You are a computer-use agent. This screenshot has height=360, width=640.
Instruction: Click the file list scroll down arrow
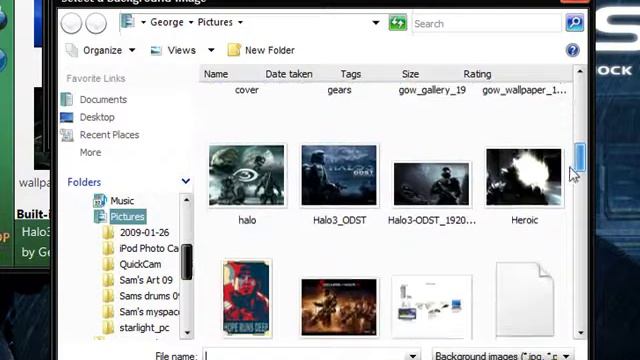point(580,333)
